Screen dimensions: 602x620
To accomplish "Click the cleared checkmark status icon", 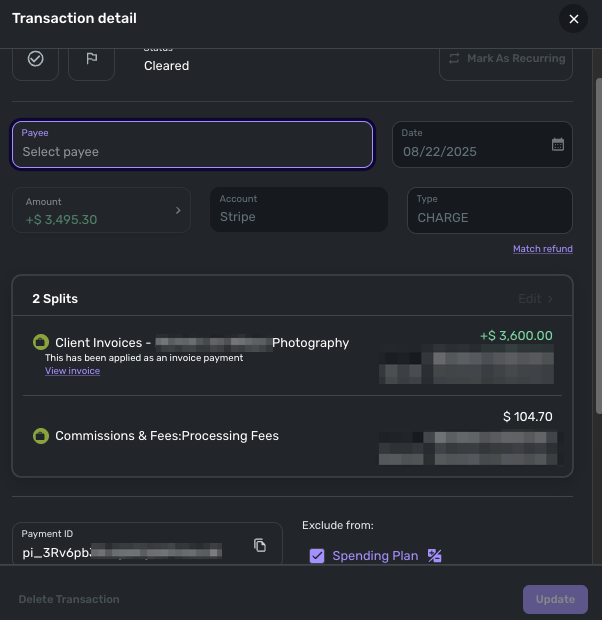I will click(36, 59).
